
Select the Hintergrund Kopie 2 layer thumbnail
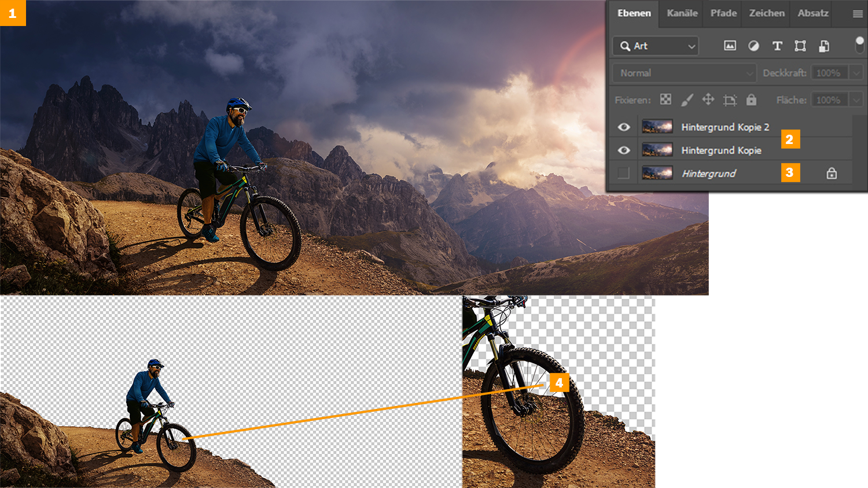tap(657, 127)
